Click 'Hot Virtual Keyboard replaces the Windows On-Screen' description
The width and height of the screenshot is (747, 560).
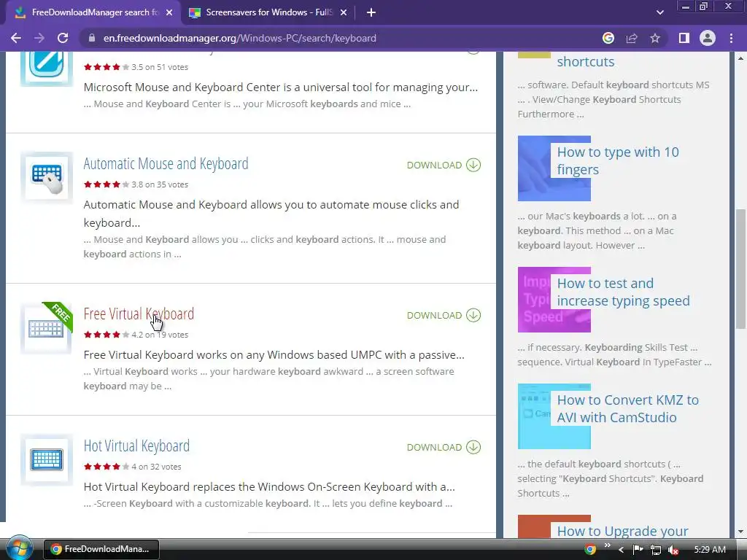(x=269, y=486)
